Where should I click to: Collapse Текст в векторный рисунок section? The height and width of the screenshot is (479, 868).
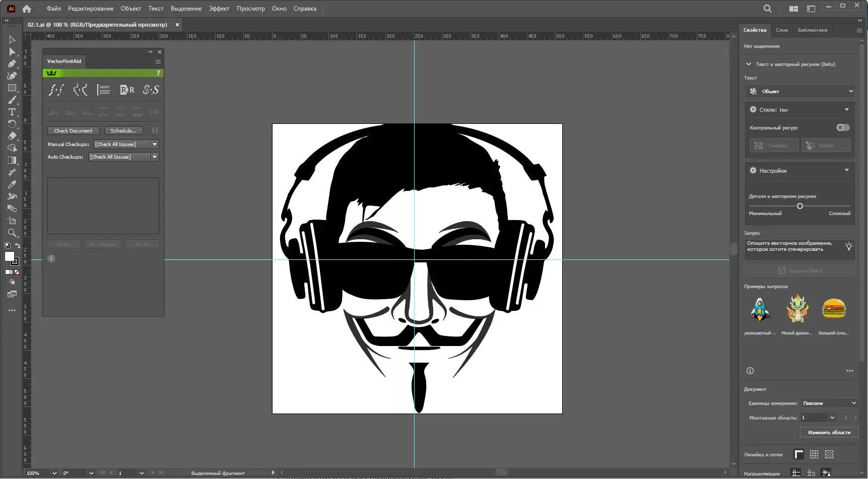(749, 64)
